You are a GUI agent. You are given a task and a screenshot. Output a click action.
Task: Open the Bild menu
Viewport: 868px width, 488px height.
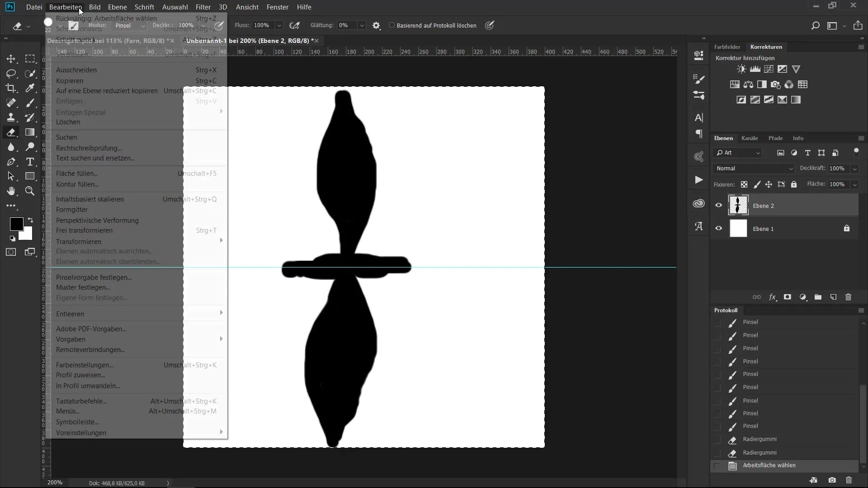[x=95, y=7]
